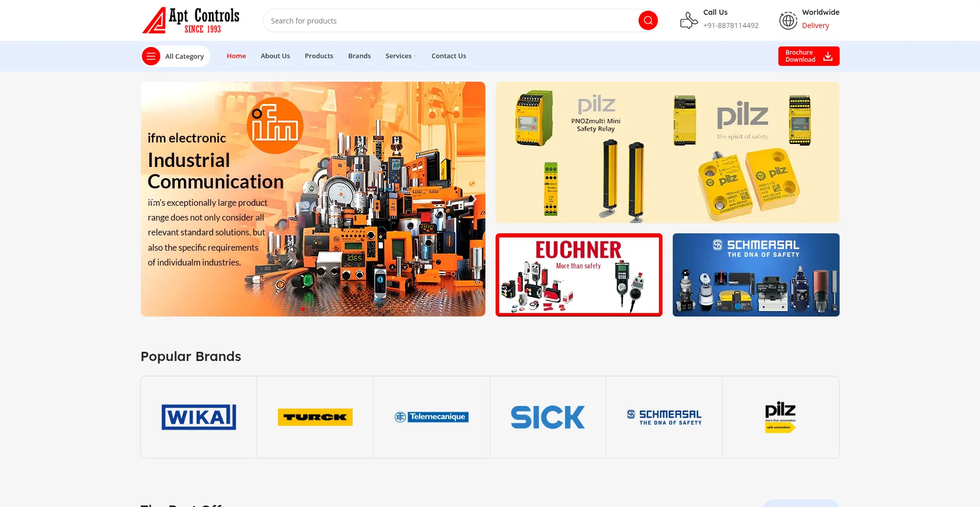Click the Industrial Communication banner heading
This screenshot has height=507, width=980.
tap(215, 171)
